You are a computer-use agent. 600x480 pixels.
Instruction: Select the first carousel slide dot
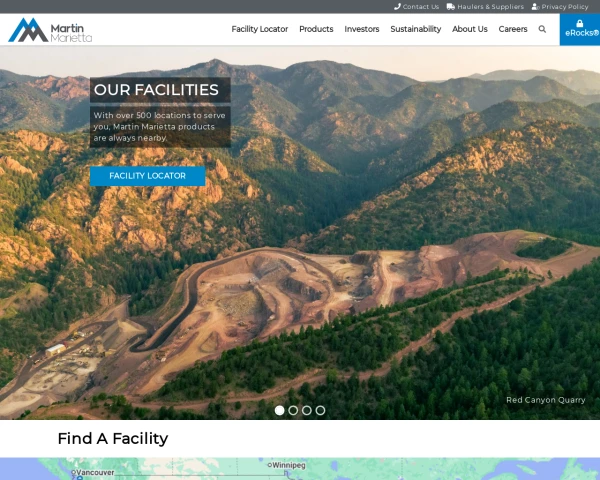click(x=280, y=410)
